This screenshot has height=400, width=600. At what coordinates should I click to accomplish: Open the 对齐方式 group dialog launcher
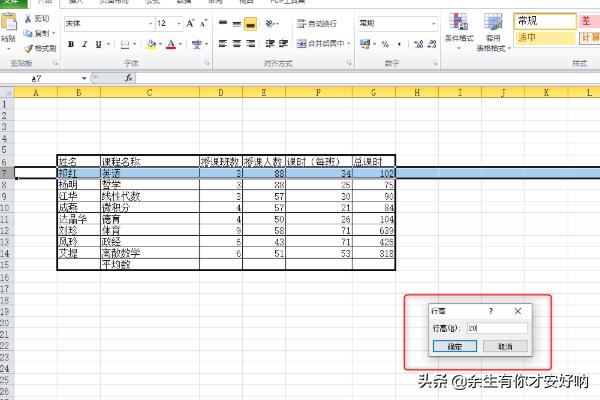[349, 63]
